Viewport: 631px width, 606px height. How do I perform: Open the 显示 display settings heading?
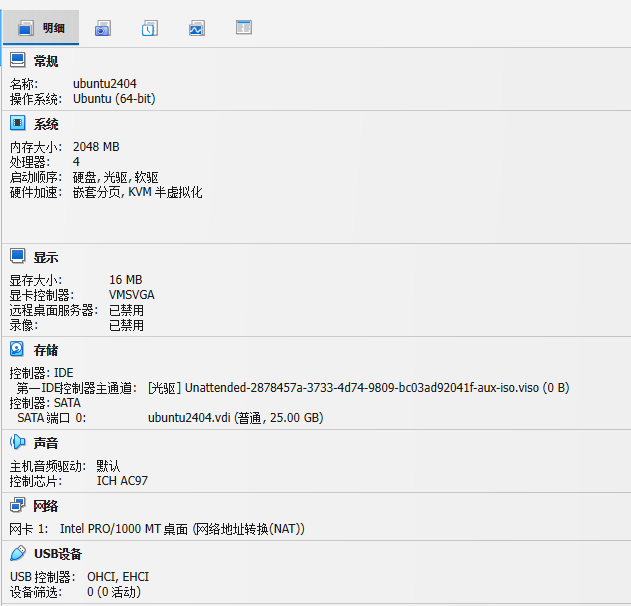[x=46, y=257]
